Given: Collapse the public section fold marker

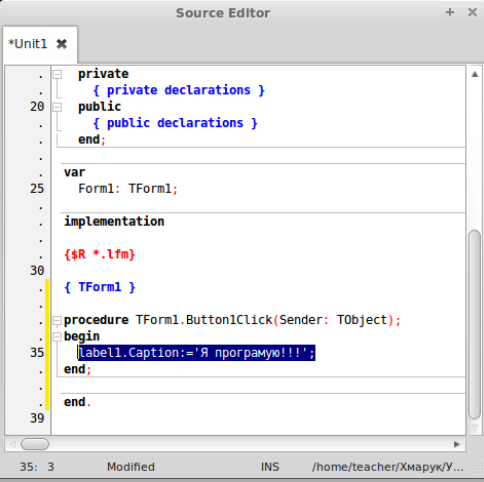Looking at the screenshot, I should click(57, 107).
